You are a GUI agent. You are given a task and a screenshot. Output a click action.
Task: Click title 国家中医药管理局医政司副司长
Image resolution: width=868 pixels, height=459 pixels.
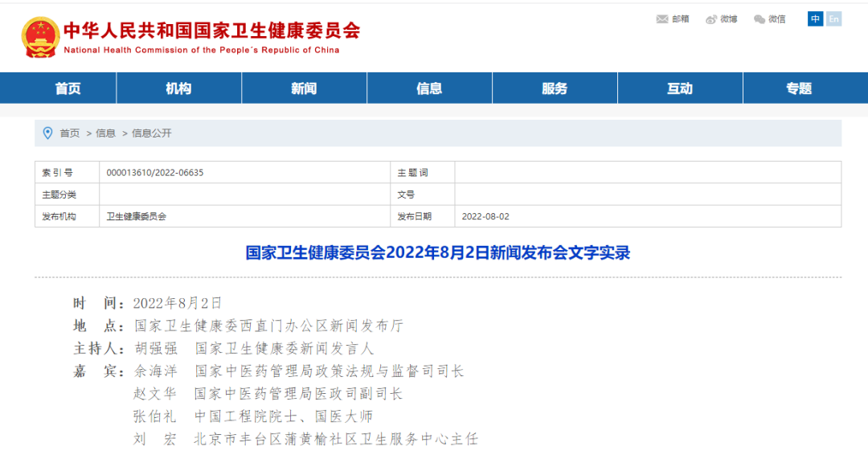click(x=298, y=394)
